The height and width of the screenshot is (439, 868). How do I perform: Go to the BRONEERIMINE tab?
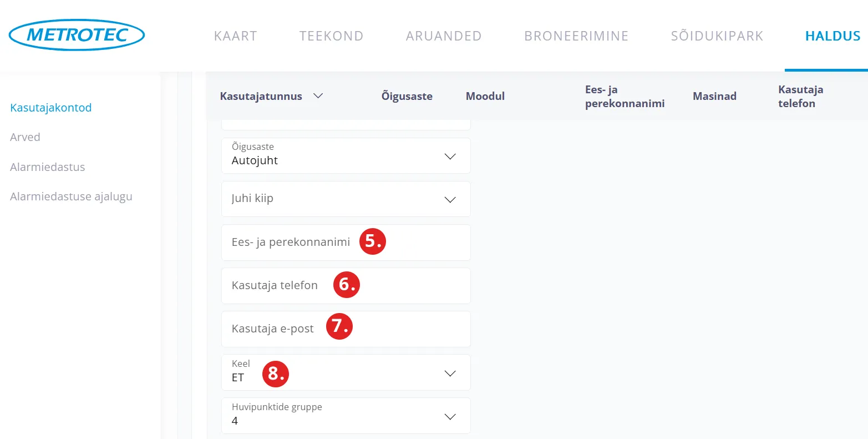point(576,36)
